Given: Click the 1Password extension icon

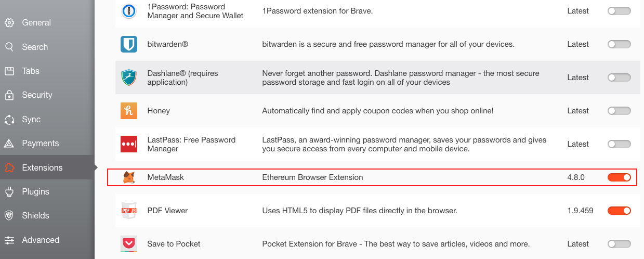Looking at the screenshot, I should (x=128, y=11).
